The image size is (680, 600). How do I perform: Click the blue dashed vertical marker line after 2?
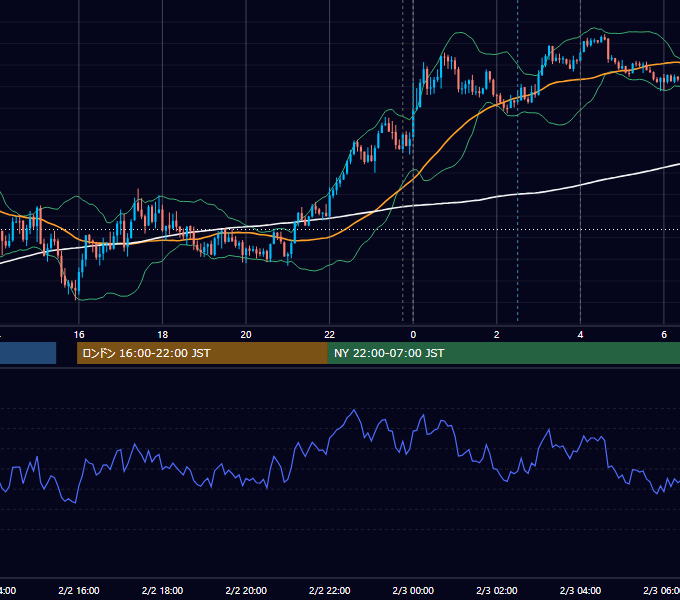click(517, 160)
